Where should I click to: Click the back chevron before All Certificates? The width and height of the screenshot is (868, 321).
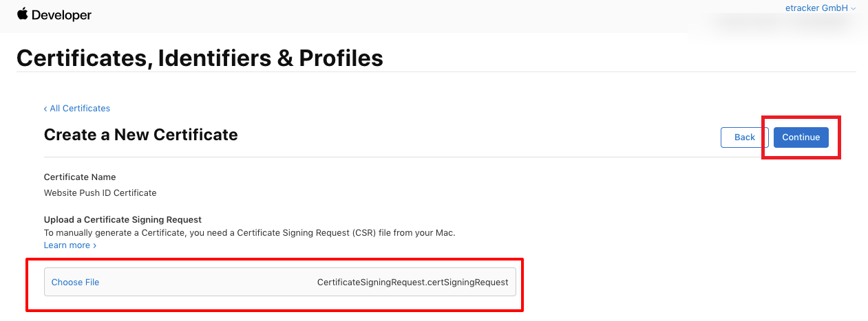tap(45, 109)
